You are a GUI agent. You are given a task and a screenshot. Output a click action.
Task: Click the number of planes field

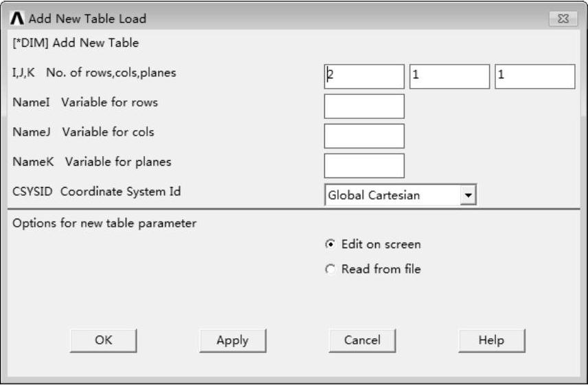click(x=534, y=76)
